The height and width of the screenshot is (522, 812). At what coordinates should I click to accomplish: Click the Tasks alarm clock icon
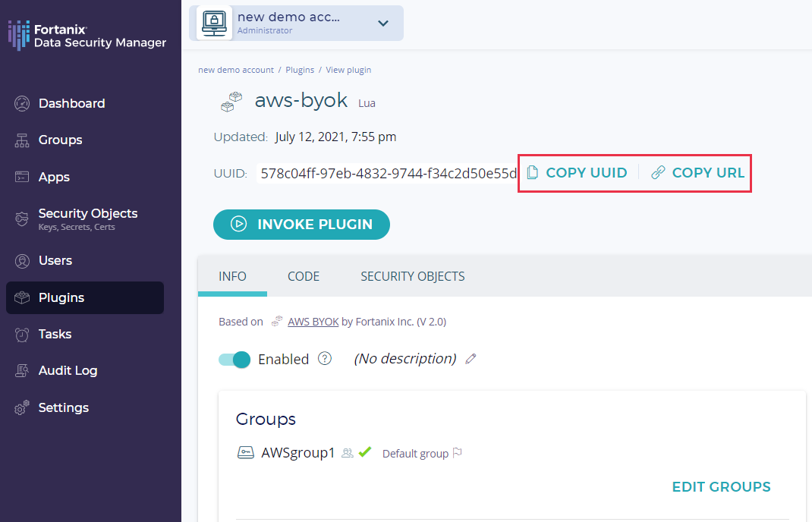[22, 335]
